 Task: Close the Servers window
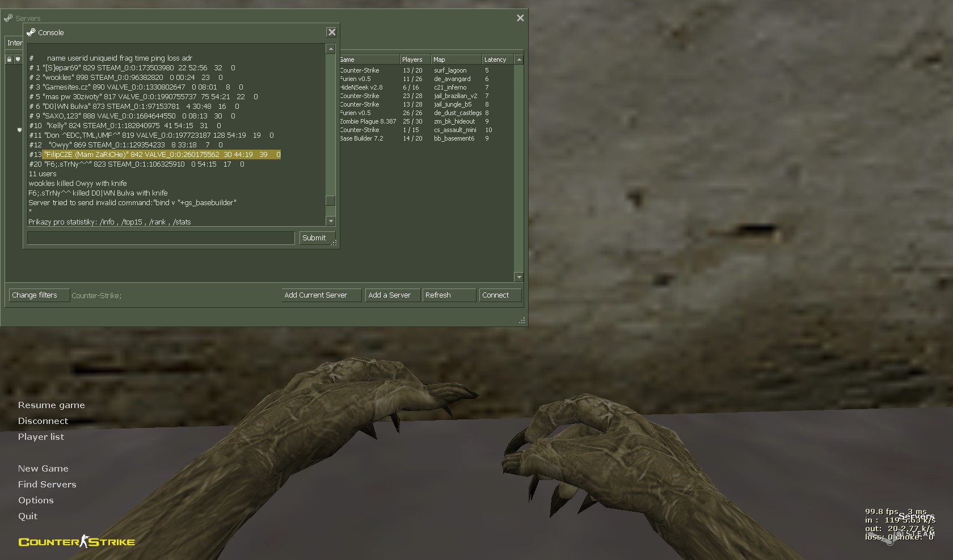pyautogui.click(x=520, y=18)
